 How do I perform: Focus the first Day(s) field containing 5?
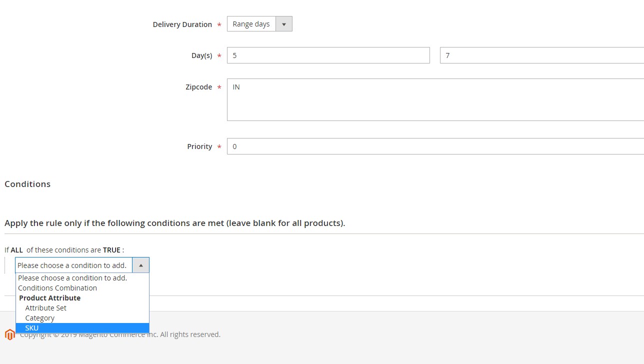tap(328, 55)
